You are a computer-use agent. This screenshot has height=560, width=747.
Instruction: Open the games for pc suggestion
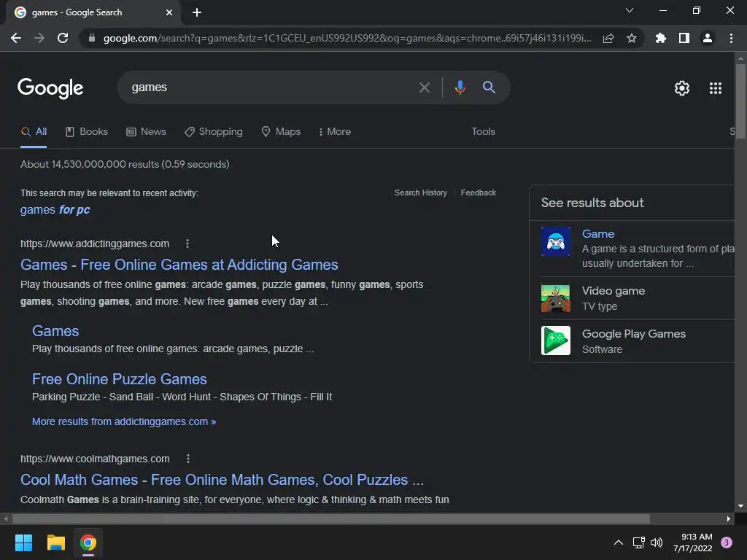click(x=55, y=210)
